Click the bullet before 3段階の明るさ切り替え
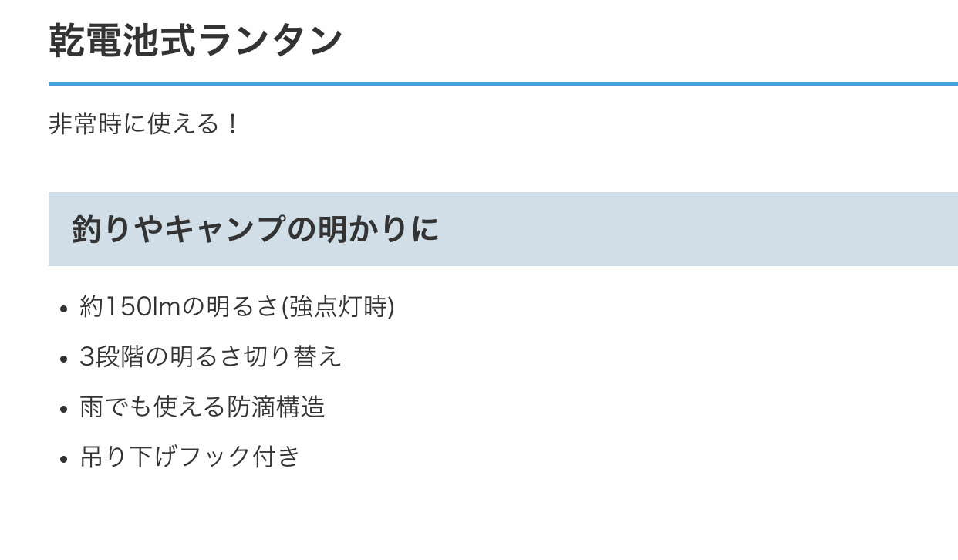This screenshot has width=958, height=560. tap(65, 359)
